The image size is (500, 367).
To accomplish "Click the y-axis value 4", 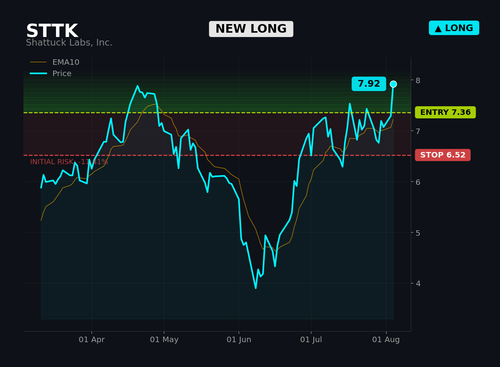I will point(418,284).
